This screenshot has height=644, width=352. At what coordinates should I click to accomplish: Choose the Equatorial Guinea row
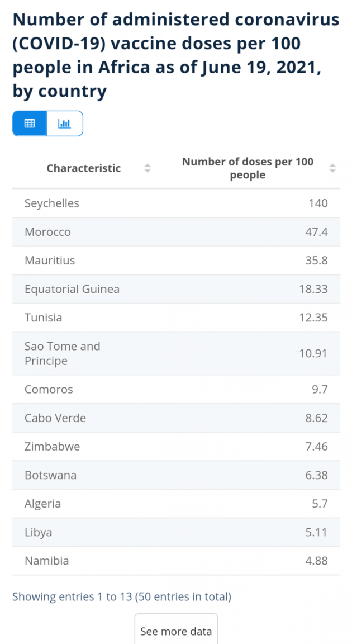click(x=177, y=289)
